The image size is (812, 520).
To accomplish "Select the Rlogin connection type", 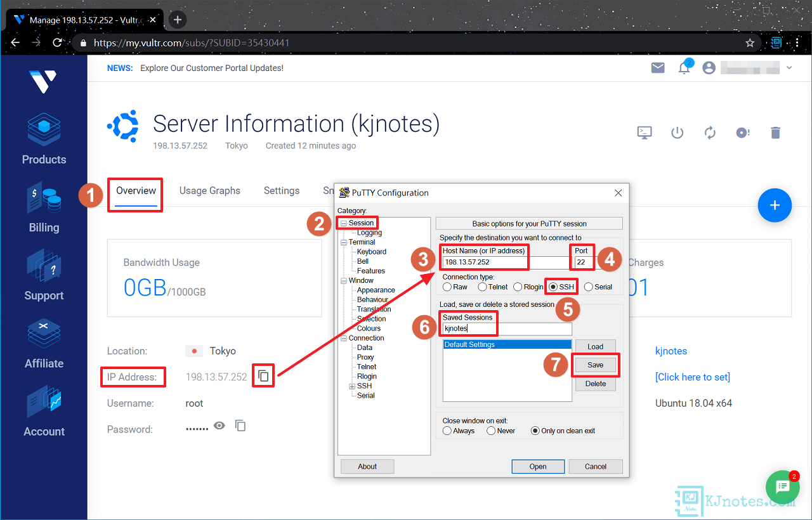I will click(518, 287).
